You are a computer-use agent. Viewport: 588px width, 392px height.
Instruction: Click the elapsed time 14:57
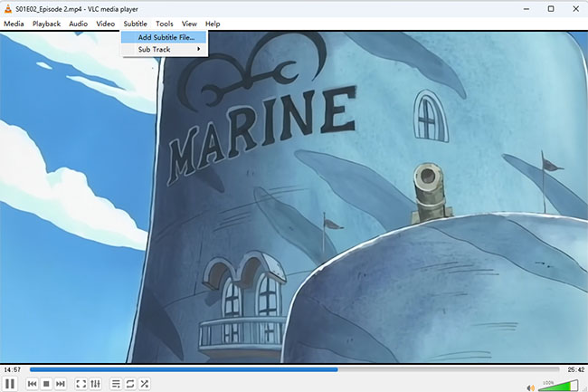coord(13,370)
